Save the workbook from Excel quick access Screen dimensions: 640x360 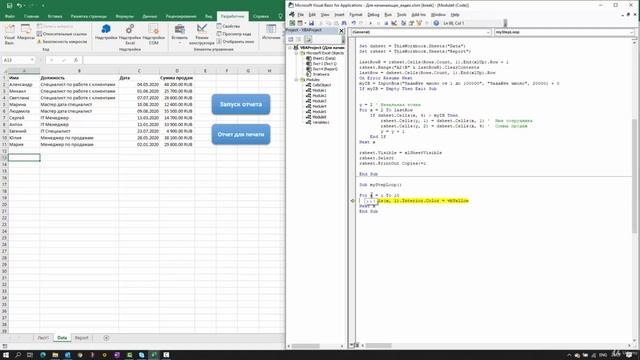pyautogui.click(x=9, y=5)
